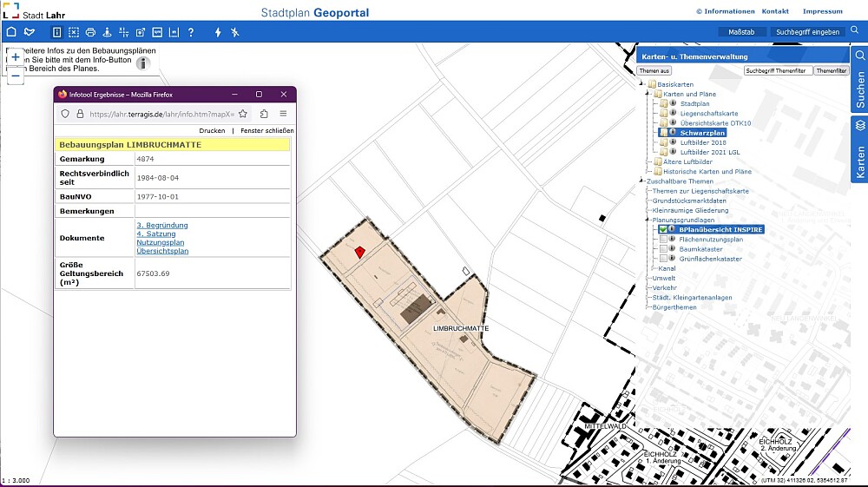Zoom in with the plus button
The width and height of the screenshot is (868, 487).
tap(15, 57)
